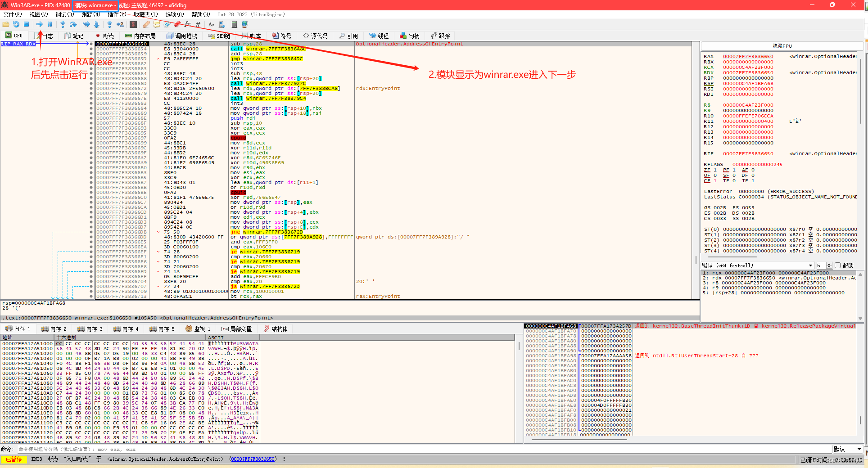Open patches via the bandage icon
The width and height of the screenshot is (868, 468).
[146, 24]
